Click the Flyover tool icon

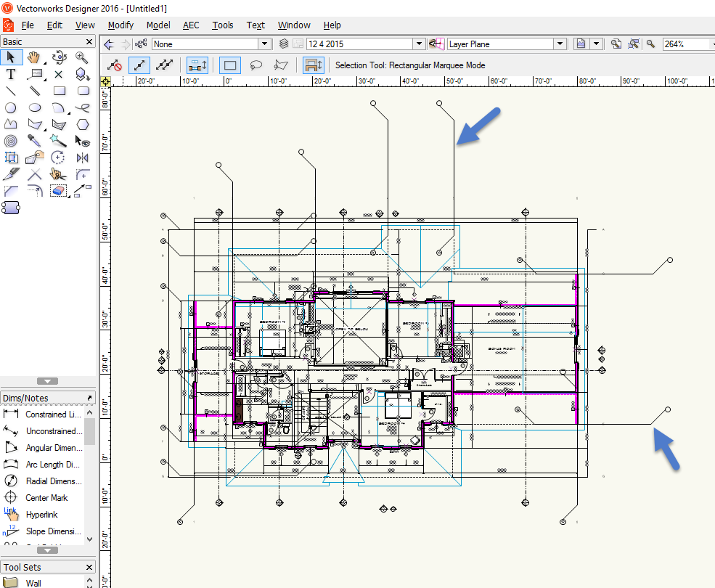pos(59,57)
